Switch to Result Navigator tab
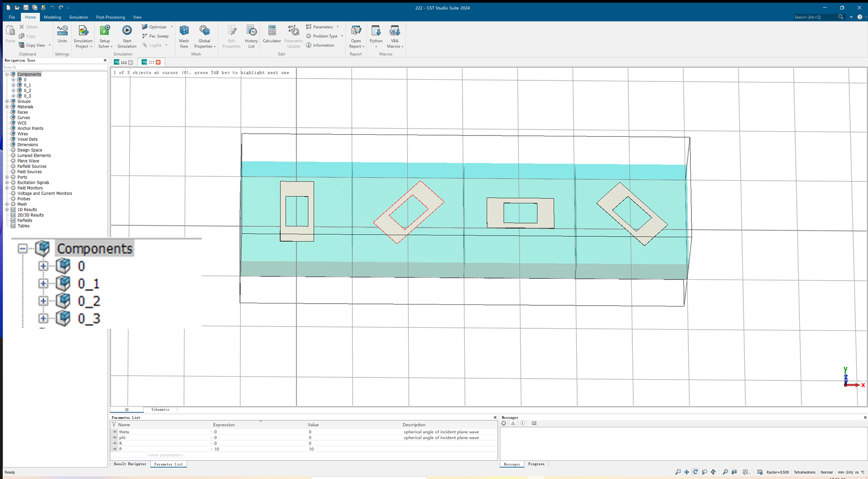This screenshot has width=868, height=479. [130, 464]
